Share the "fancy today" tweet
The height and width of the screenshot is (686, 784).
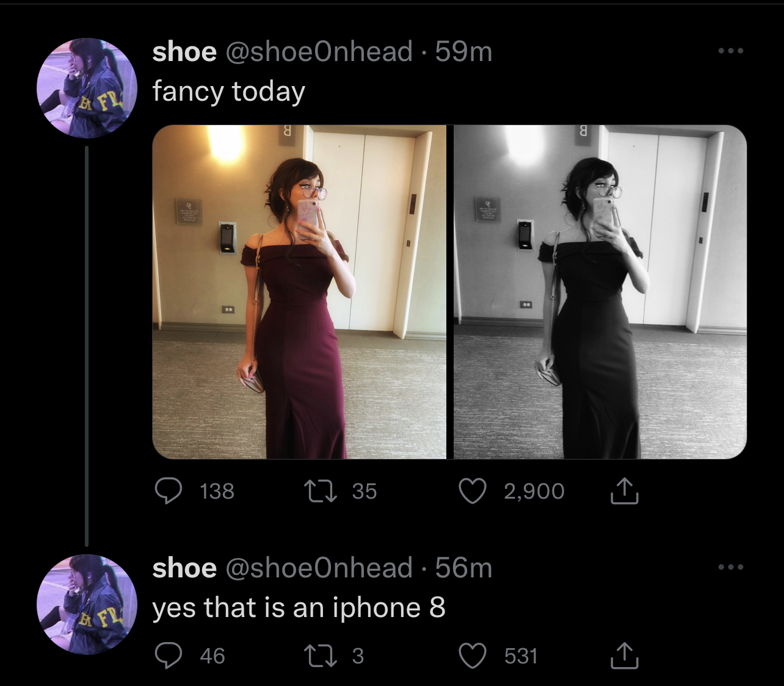click(624, 491)
